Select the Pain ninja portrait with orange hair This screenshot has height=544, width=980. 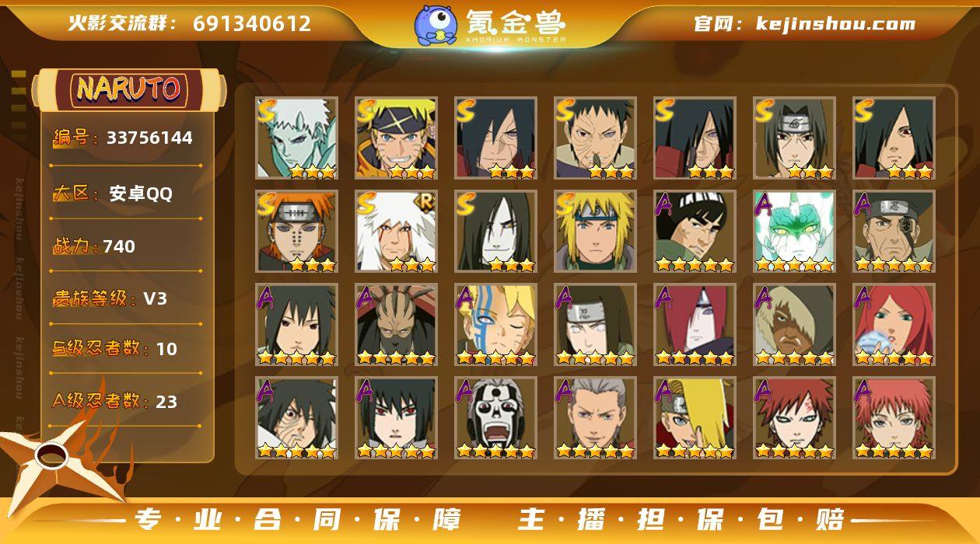296,232
